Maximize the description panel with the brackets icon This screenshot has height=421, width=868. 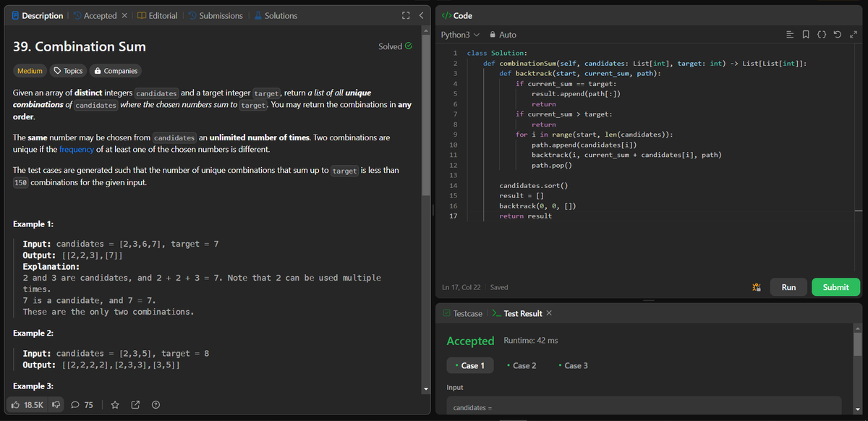[406, 16]
